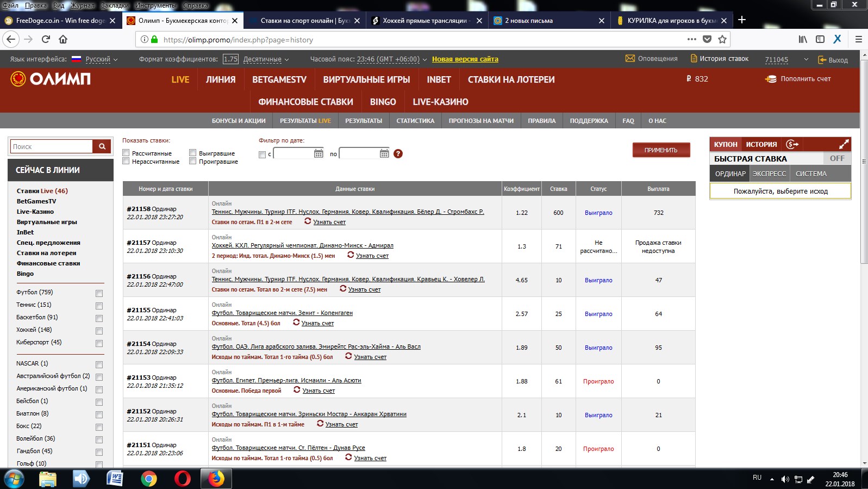Tick the Нерассчитанные checkbox
The height and width of the screenshot is (489, 868).
point(126,161)
